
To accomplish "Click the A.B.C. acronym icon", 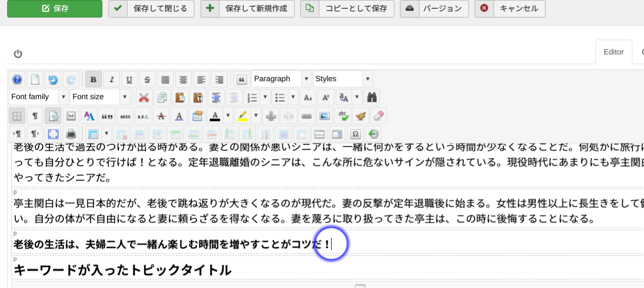I will [143, 116].
